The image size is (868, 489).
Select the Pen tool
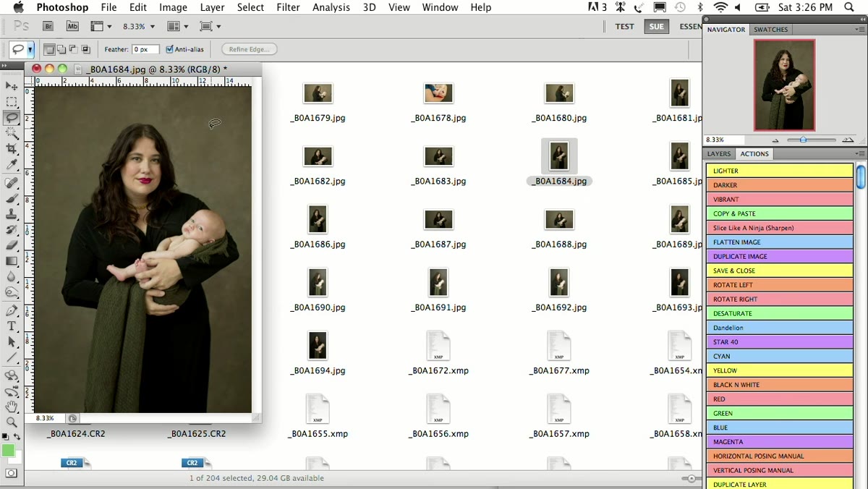[12, 311]
